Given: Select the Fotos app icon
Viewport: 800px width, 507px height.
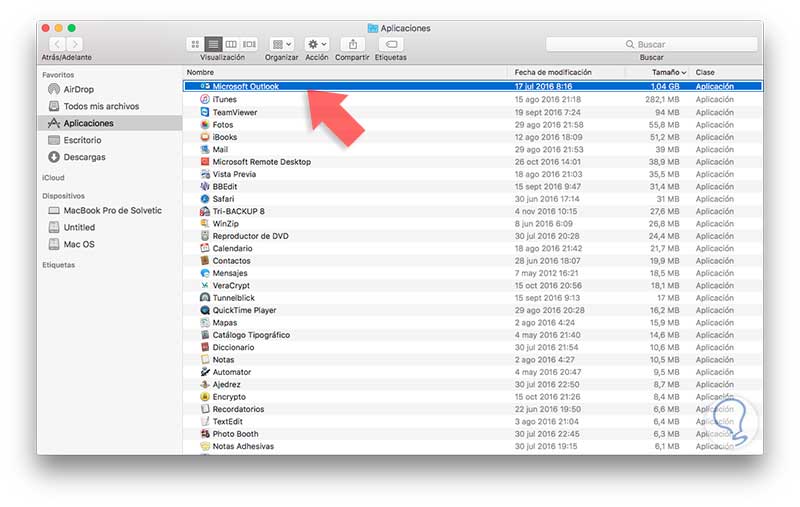Looking at the screenshot, I should pos(205,124).
